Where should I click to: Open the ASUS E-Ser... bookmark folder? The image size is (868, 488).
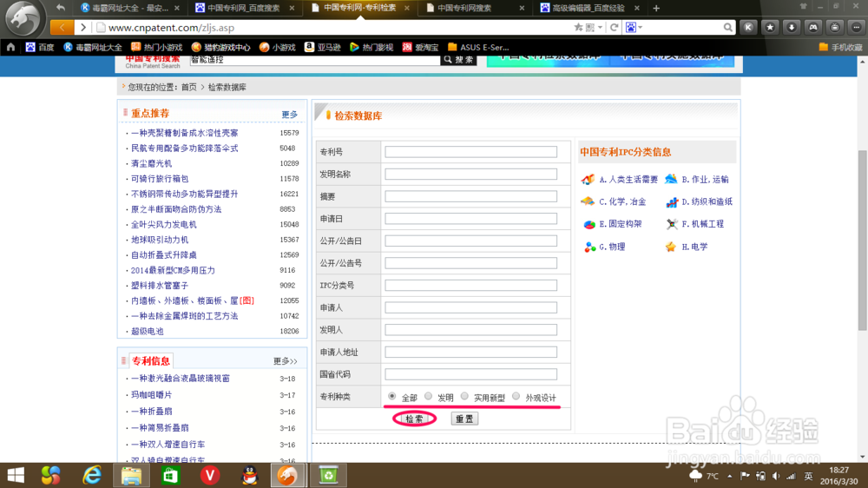(x=478, y=47)
